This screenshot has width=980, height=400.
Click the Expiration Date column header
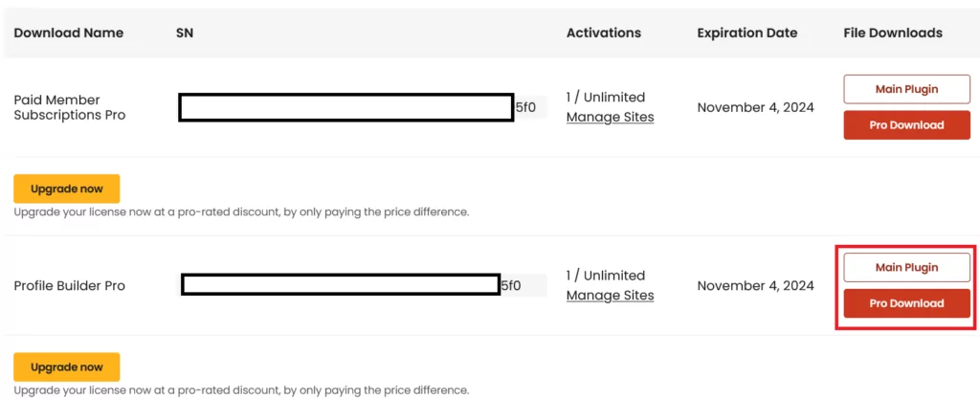(x=747, y=33)
